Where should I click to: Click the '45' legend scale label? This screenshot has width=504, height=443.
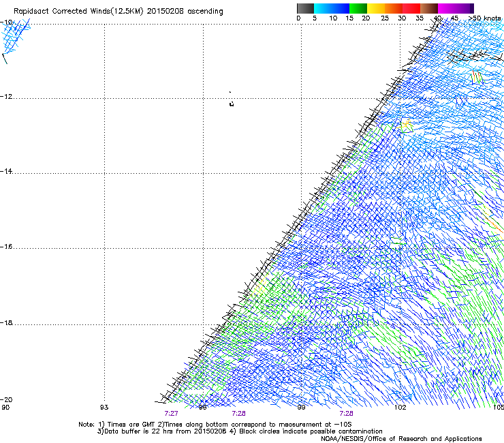(x=454, y=18)
